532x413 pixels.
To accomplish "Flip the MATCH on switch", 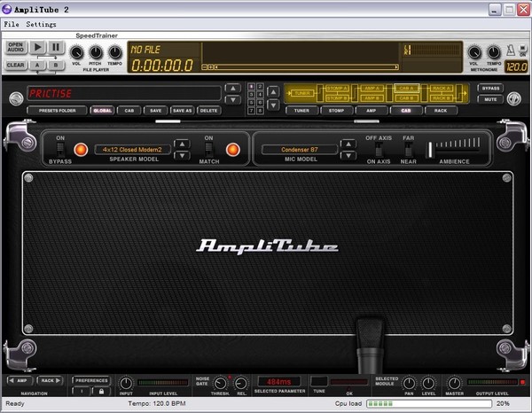I will pyautogui.click(x=209, y=149).
